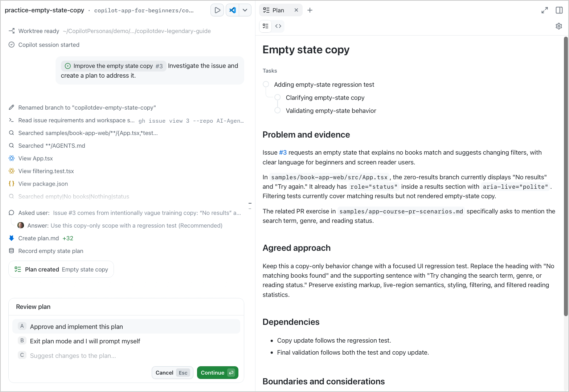
Task: Open in VS Code icon
Action: click(x=233, y=10)
